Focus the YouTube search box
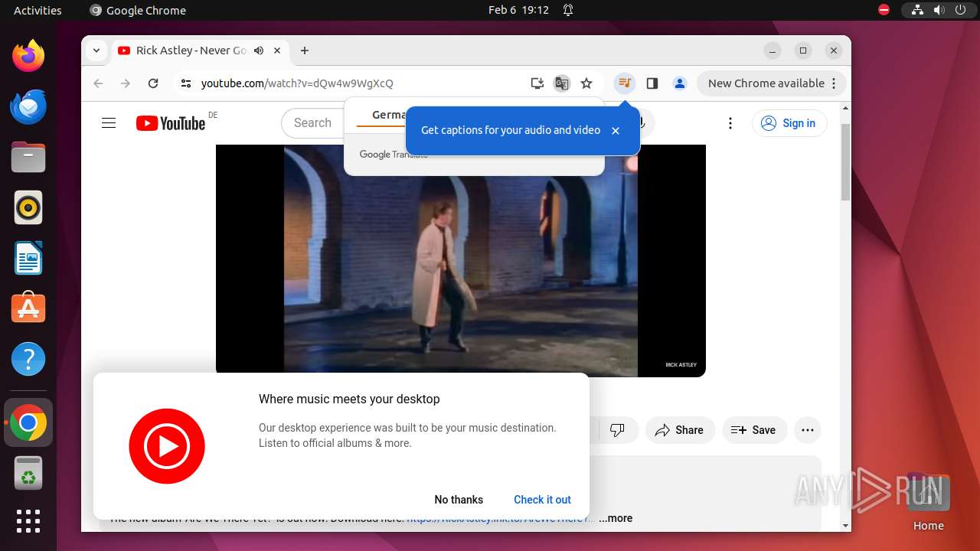Screen dimensions: 980x551 (312, 123)
